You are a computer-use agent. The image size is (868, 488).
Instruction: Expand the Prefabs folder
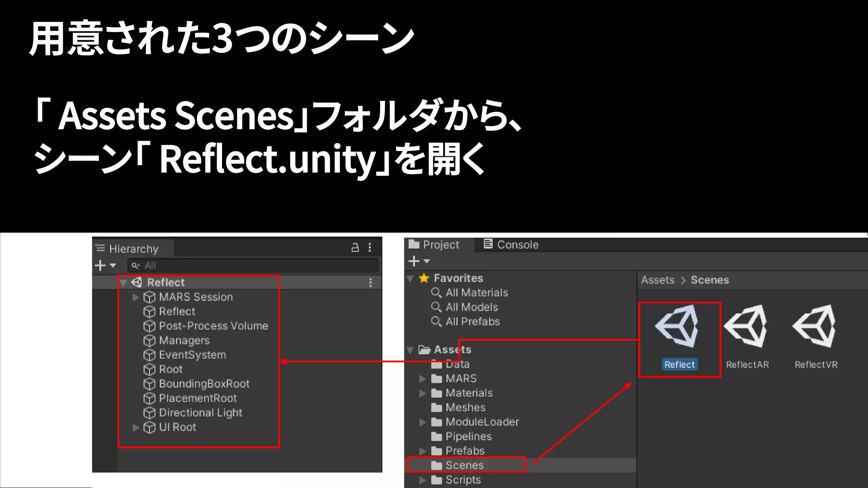pyautogui.click(x=423, y=451)
